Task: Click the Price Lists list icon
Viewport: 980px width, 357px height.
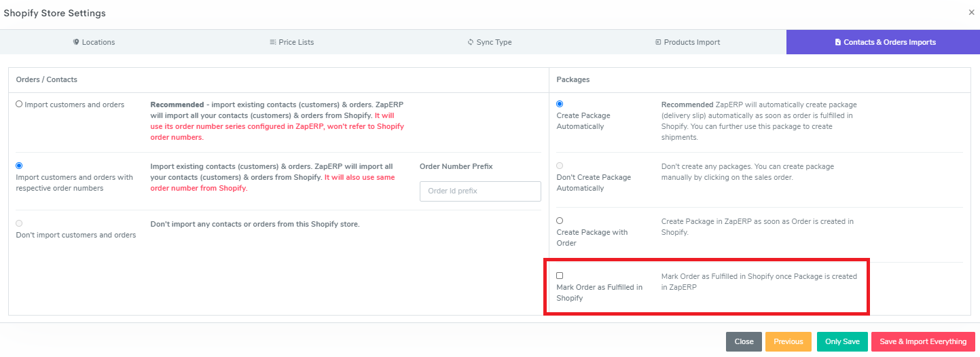Action: tap(273, 42)
